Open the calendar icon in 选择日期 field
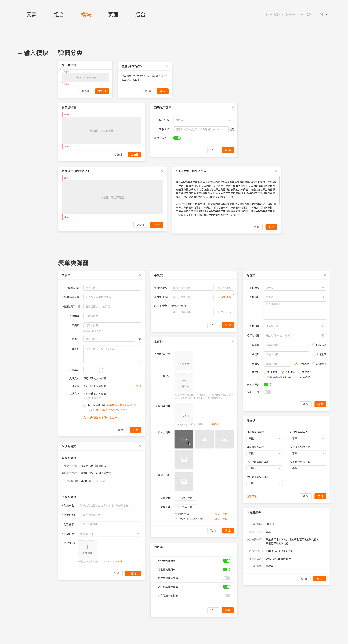 coord(323,326)
